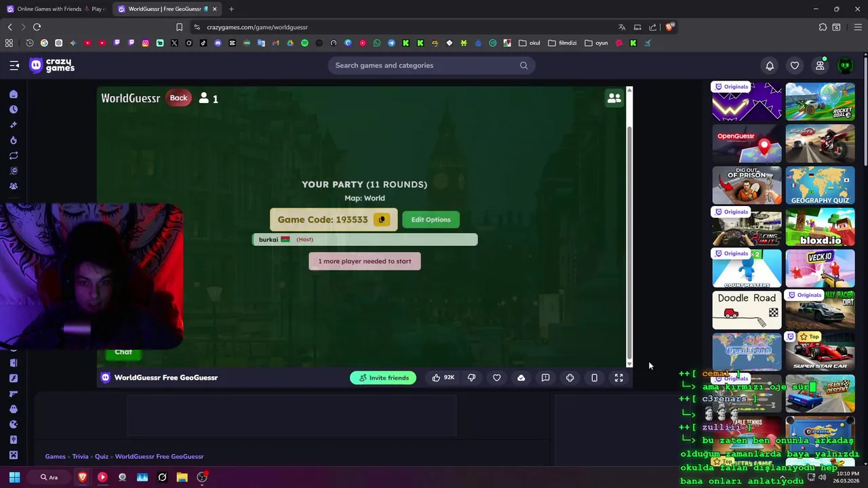Open the Spotify bookmark
The width and height of the screenshot is (868, 488).
[x=304, y=43]
